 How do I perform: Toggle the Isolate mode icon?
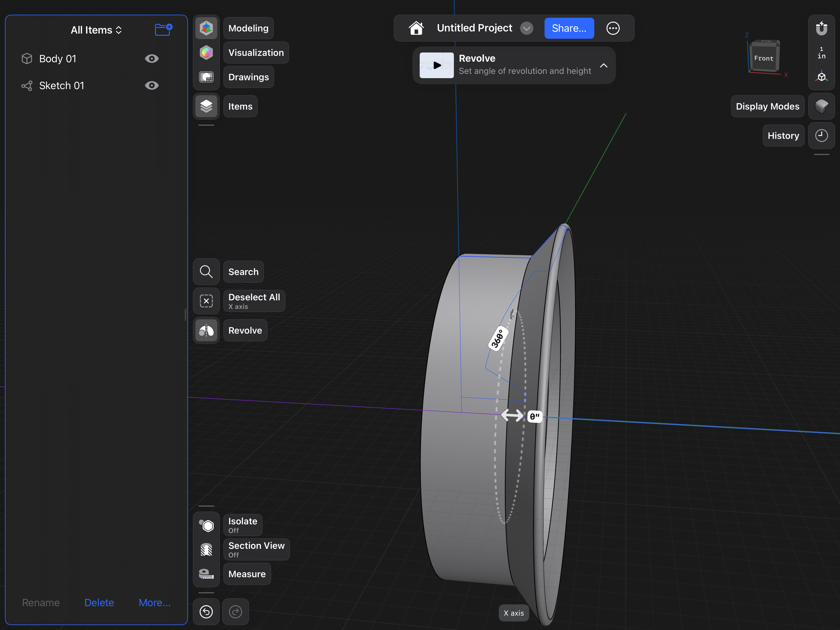pyautogui.click(x=206, y=525)
